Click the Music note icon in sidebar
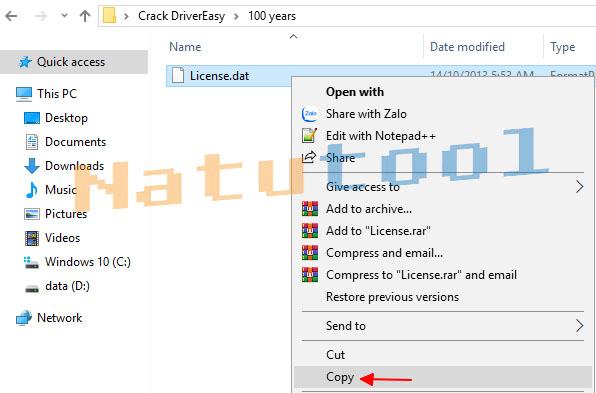Screen dimensions: 596x393 31,190
